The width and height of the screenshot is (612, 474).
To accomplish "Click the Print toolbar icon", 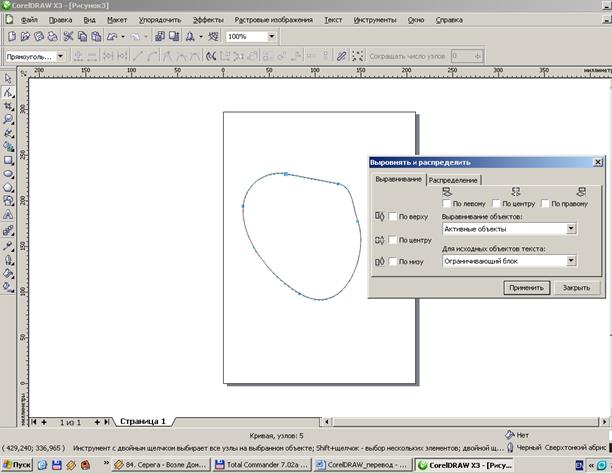I will (x=53, y=36).
